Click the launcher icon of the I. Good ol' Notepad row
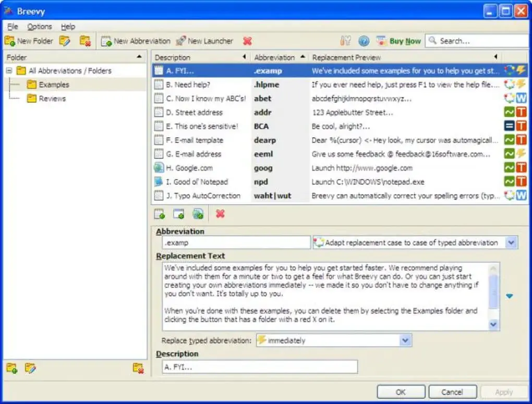This screenshot has height=404, width=532. click(159, 181)
